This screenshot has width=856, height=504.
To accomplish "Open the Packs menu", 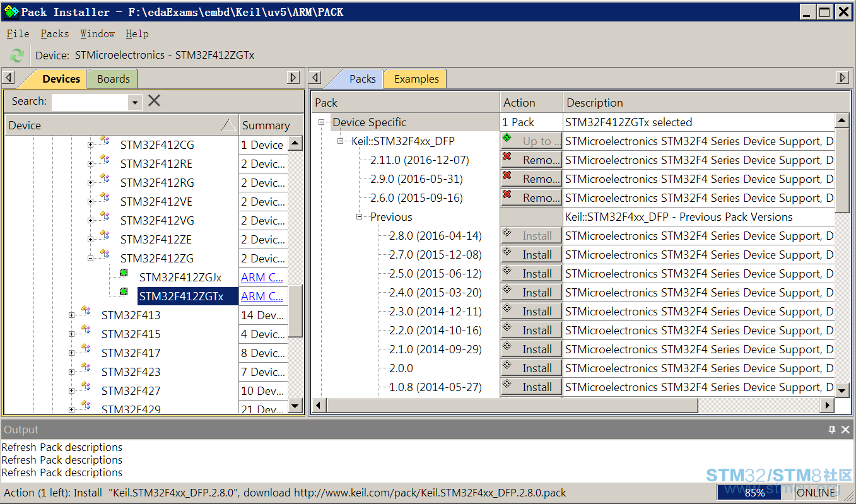I will pyautogui.click(x=55, y=34).
